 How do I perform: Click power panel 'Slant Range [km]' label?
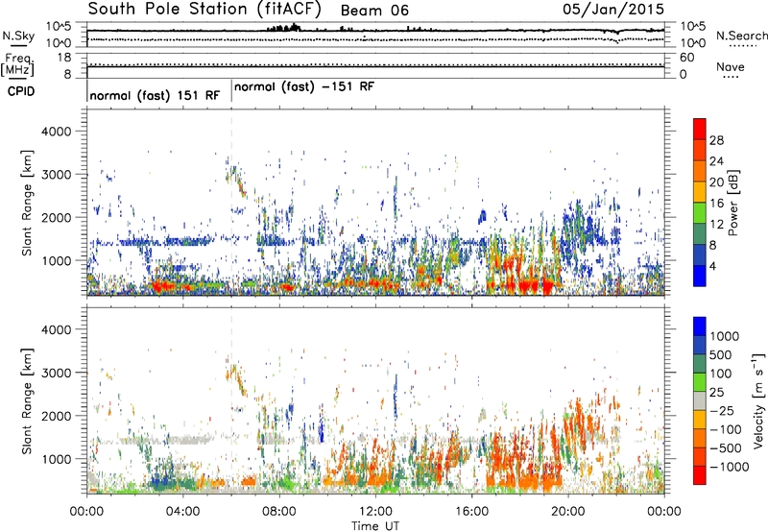pos(27,203)
